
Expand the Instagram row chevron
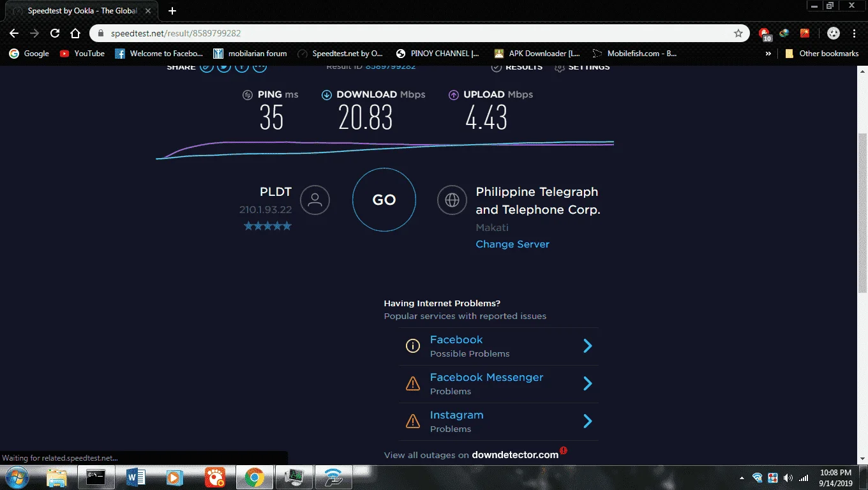pyautogui.click(x=588, y=421)
